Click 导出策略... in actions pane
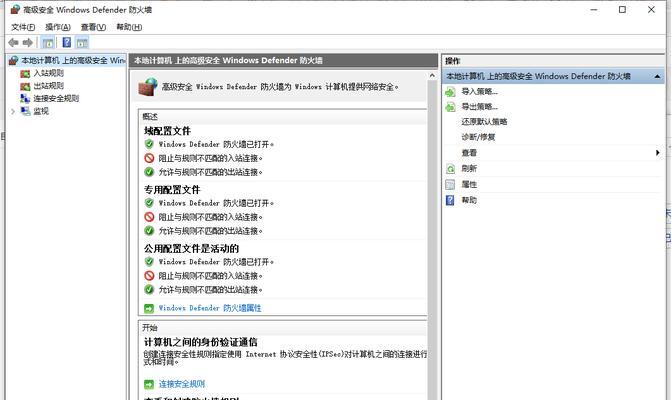This screenshot has width=671, height=400. [x=479, y=107]
